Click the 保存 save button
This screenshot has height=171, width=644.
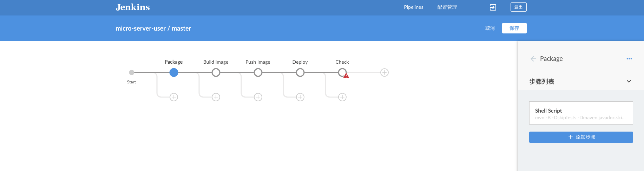(x=514, y=28)
